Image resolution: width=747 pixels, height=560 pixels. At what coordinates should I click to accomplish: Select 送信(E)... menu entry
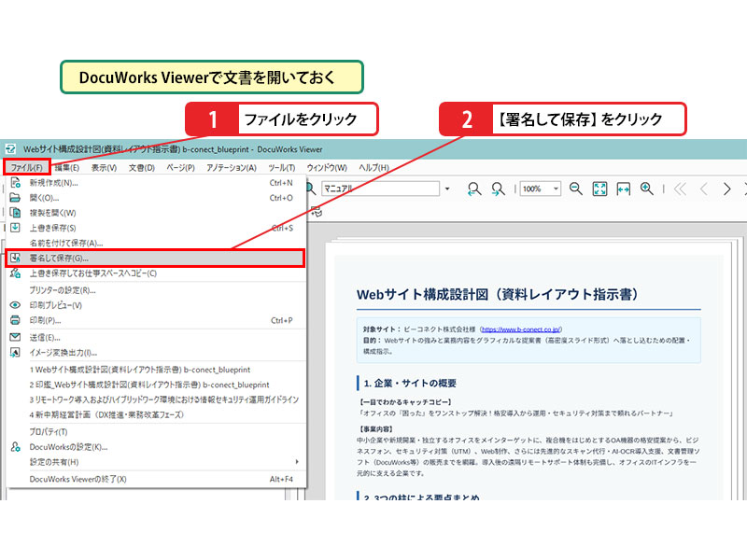(155, 338)
